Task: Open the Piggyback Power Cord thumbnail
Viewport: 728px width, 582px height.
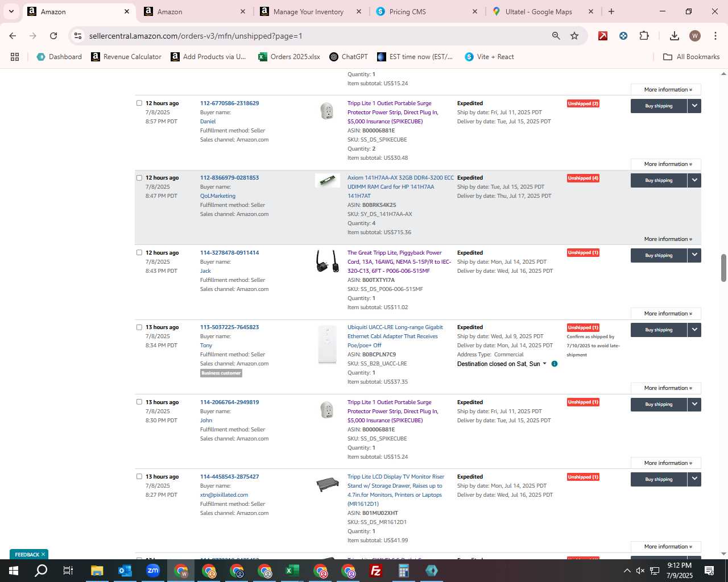Action: pos(328,261)
